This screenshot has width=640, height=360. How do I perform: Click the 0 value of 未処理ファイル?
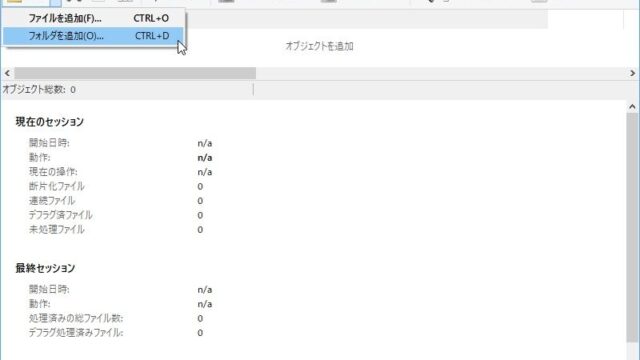[x=200, y=230]
